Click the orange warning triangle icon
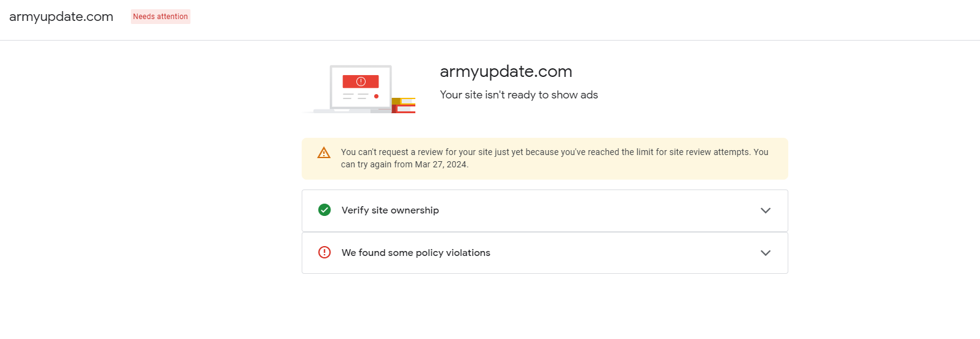Screen dimensions: 980x339 [324, 153]
